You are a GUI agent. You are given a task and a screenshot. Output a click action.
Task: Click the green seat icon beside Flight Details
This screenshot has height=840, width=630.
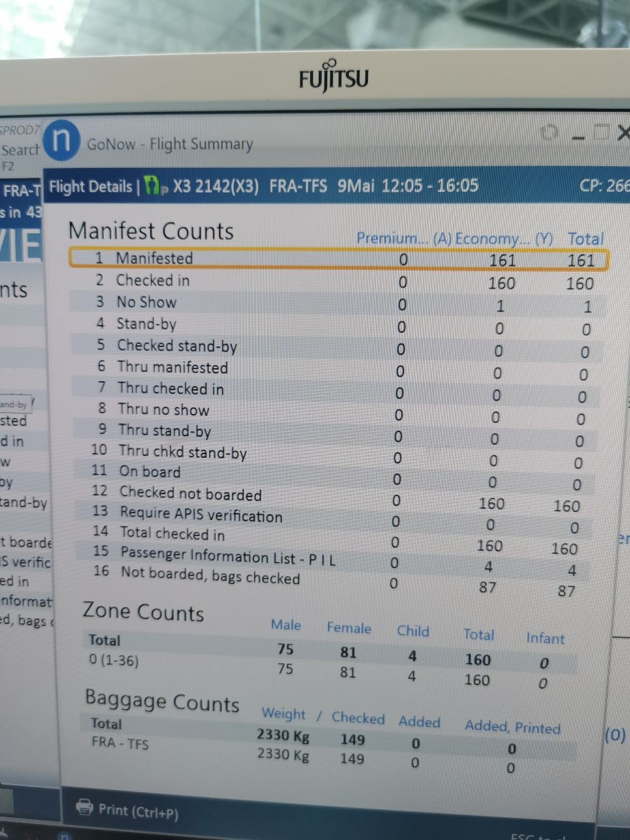151,186
